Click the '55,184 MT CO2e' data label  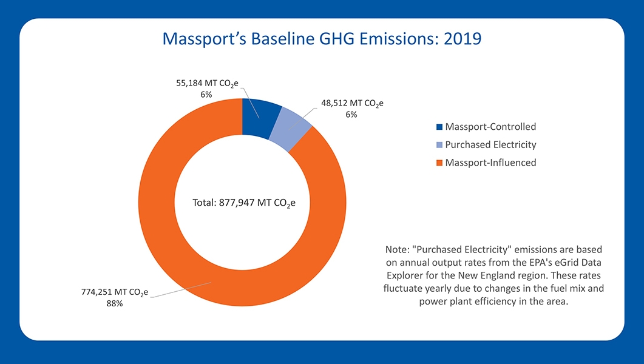tap(207, 83)
